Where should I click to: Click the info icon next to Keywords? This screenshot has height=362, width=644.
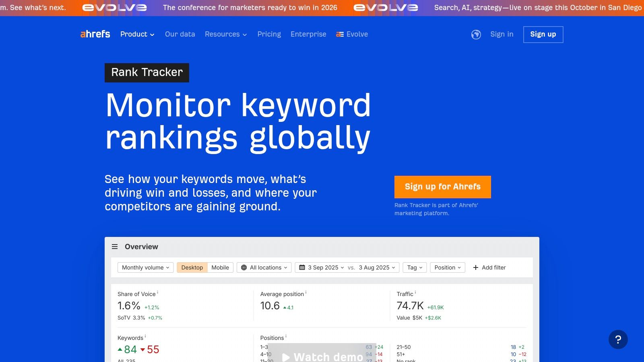click(145, 336)
